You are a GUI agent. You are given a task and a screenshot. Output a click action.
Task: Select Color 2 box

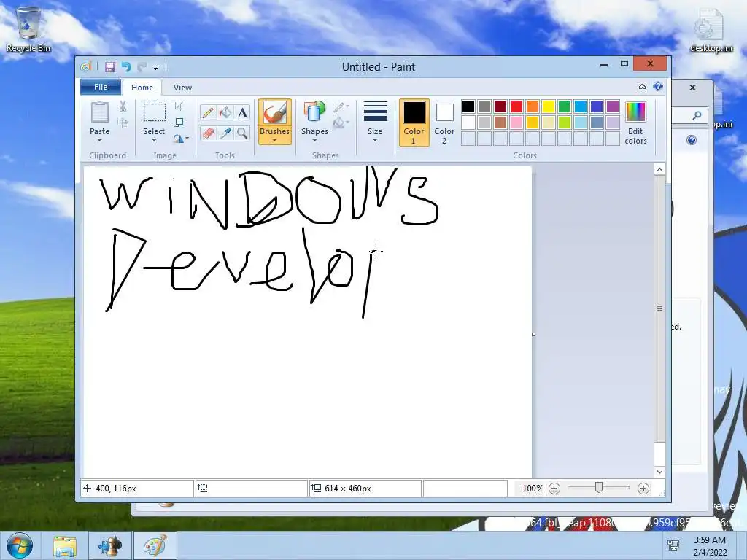click(x=444, y=122)
